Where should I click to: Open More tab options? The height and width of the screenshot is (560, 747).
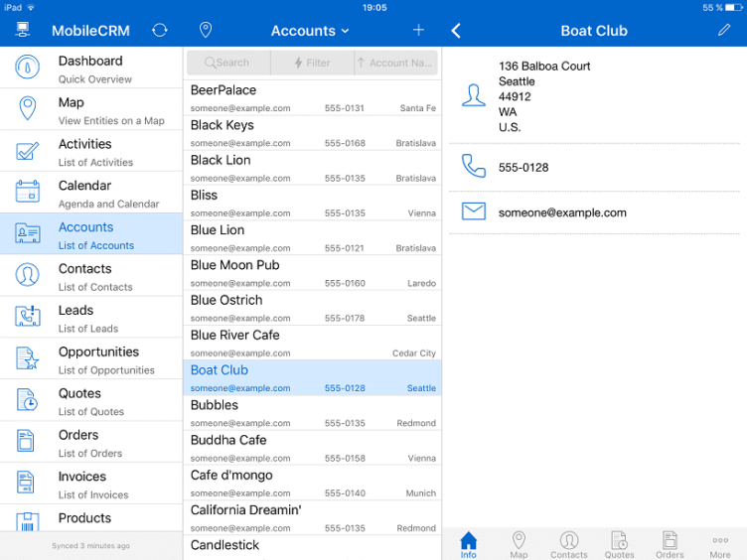720,544
